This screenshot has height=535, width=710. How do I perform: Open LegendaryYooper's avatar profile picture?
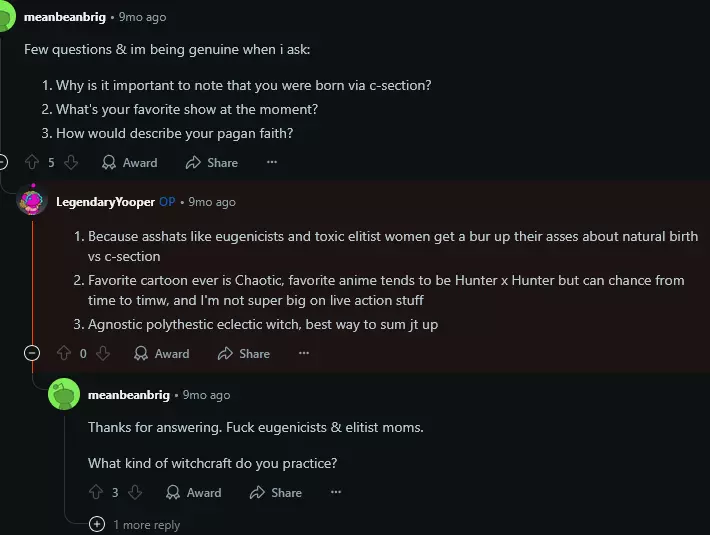pos(33,202)
